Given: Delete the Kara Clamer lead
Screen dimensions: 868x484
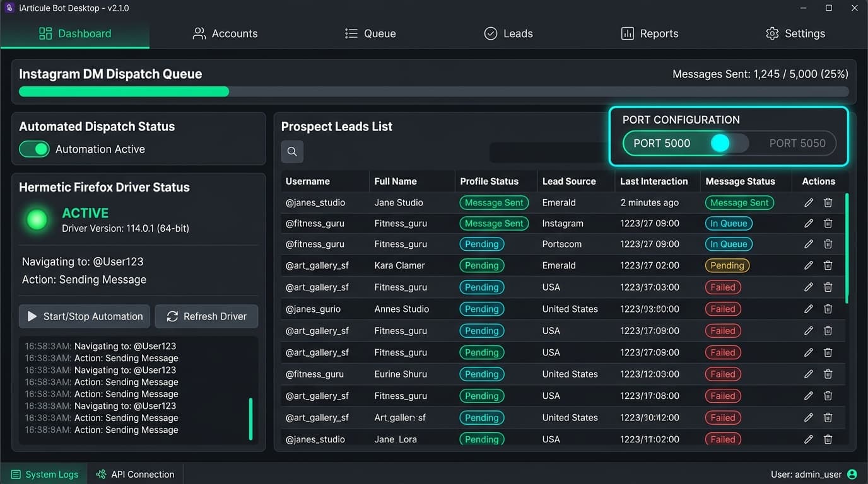Looking at the screenshot, I should coord(828,265).
